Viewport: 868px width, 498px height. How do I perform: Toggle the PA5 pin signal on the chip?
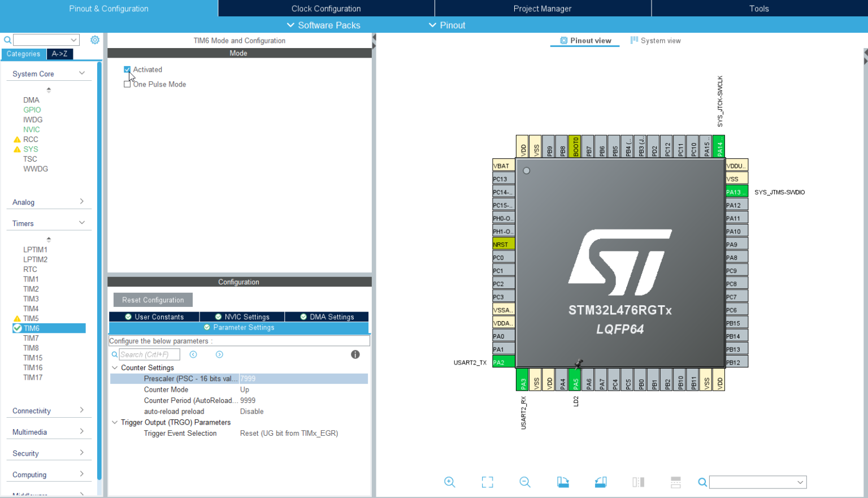[576, 380]
